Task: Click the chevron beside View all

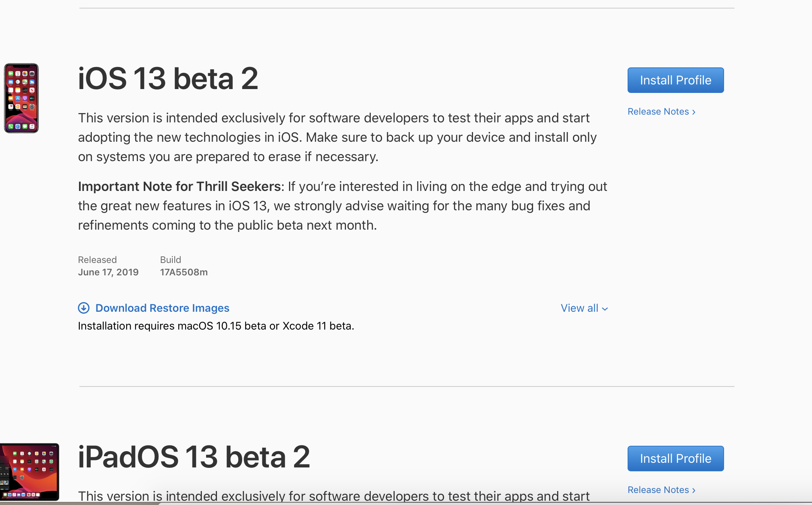Action: coord(605,309)
